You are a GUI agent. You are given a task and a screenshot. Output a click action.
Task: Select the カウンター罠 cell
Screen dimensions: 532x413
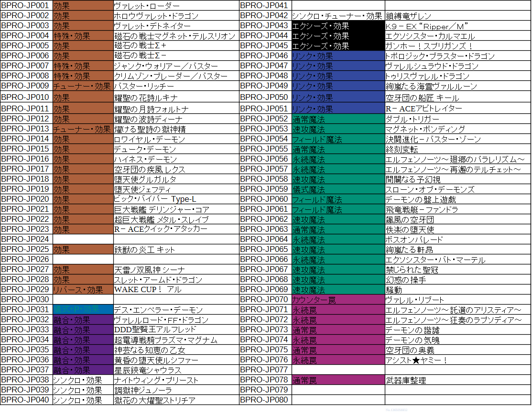[338, 300]
